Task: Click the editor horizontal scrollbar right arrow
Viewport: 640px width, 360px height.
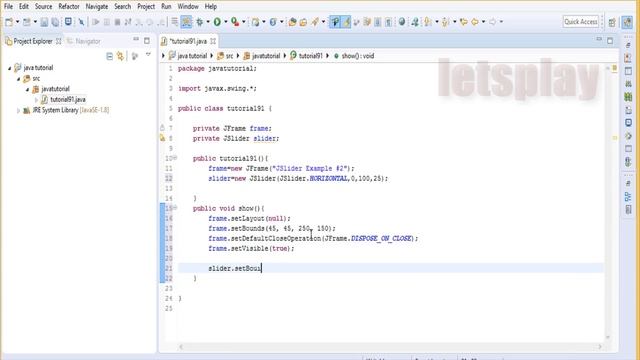Action: [x=600, y=347]
